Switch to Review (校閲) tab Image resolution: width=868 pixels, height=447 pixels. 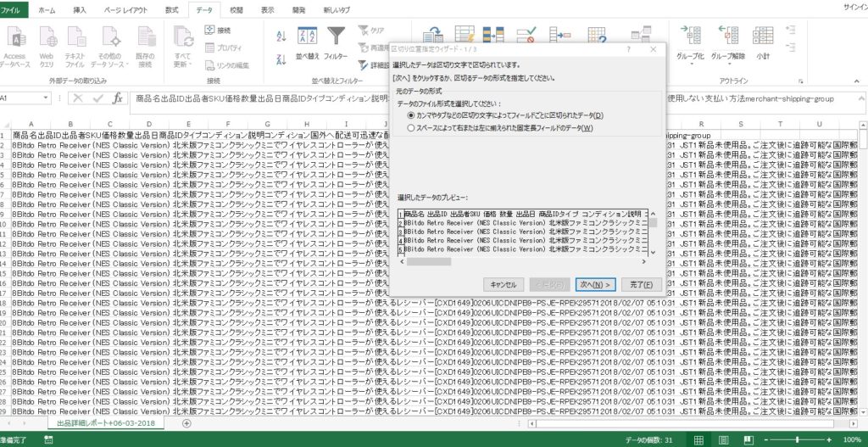click(x=236, y=10)
